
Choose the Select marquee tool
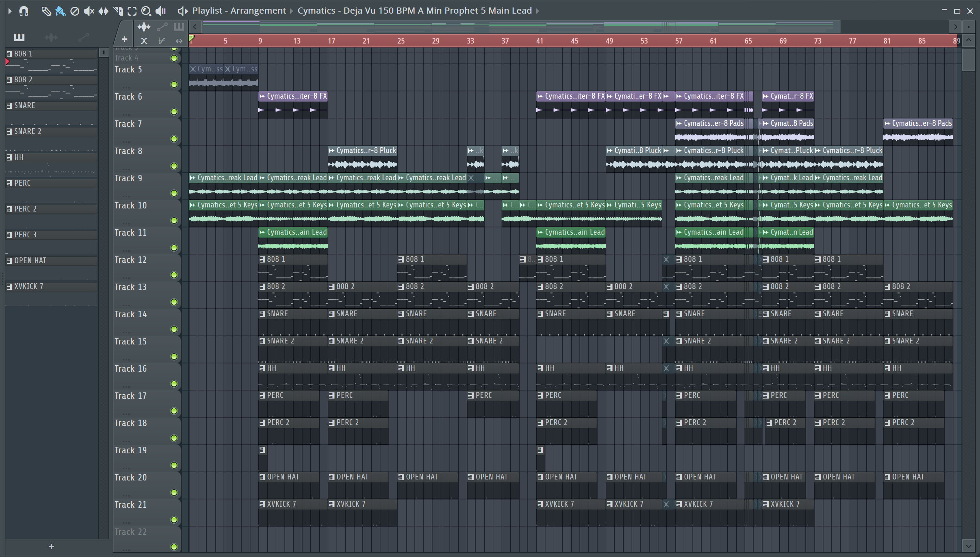[132, 11]
